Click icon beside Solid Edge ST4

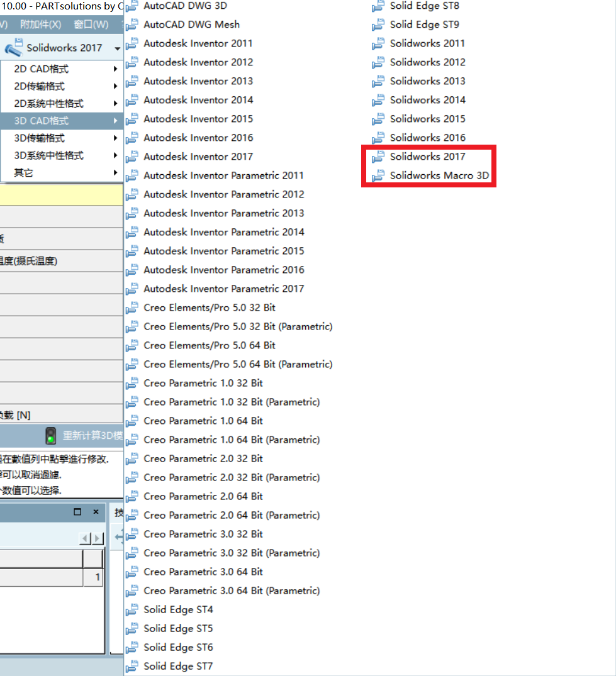point(132,610)
